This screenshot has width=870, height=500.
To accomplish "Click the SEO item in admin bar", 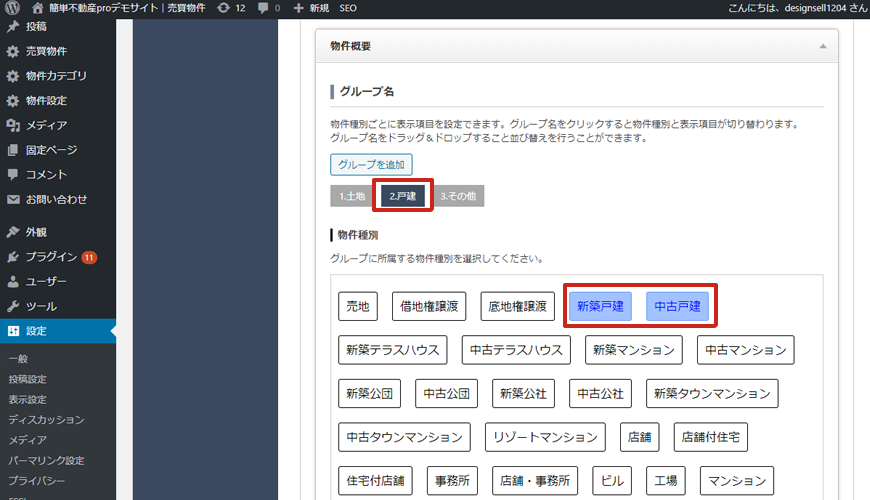I will [348, 8].
